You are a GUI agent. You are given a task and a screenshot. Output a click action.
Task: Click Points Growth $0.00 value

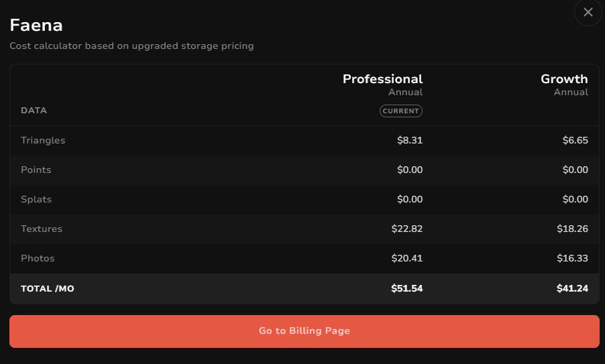[575, 170]
